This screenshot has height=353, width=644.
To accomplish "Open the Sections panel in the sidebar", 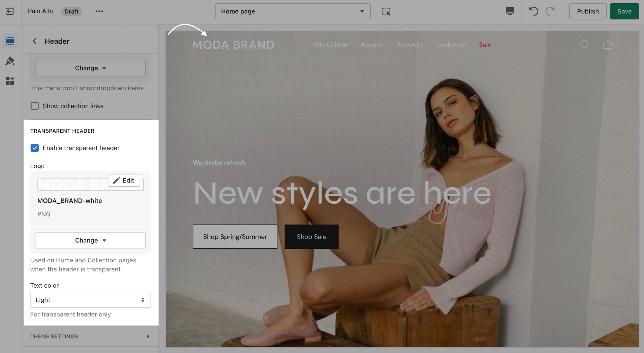I will coord(10,41).
